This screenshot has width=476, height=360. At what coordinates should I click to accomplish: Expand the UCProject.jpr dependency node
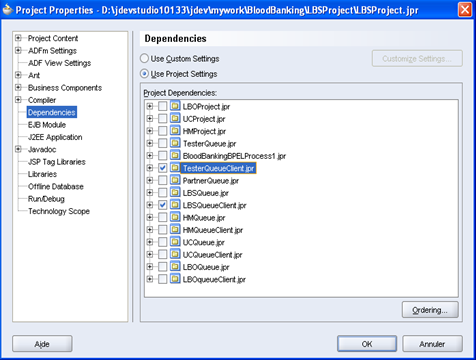pos(150,119)
